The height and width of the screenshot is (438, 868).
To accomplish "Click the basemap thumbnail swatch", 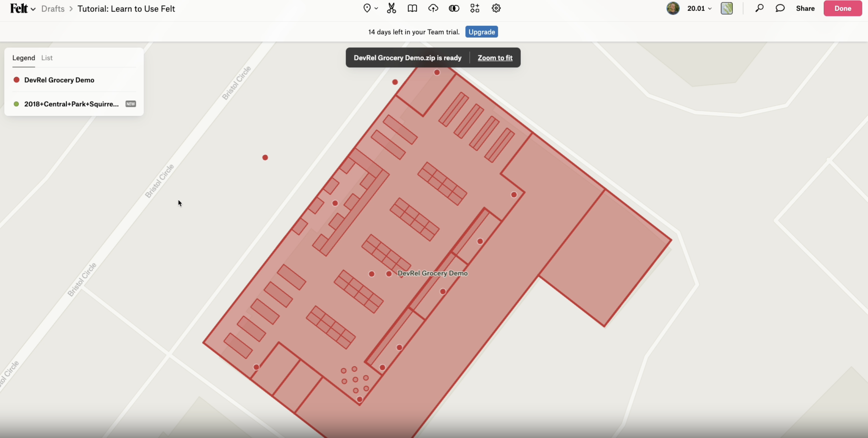I will pos(727,8).
